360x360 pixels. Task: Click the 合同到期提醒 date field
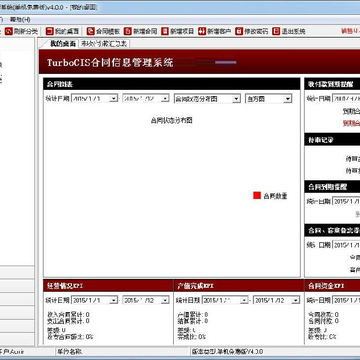[x=346, y=201]
